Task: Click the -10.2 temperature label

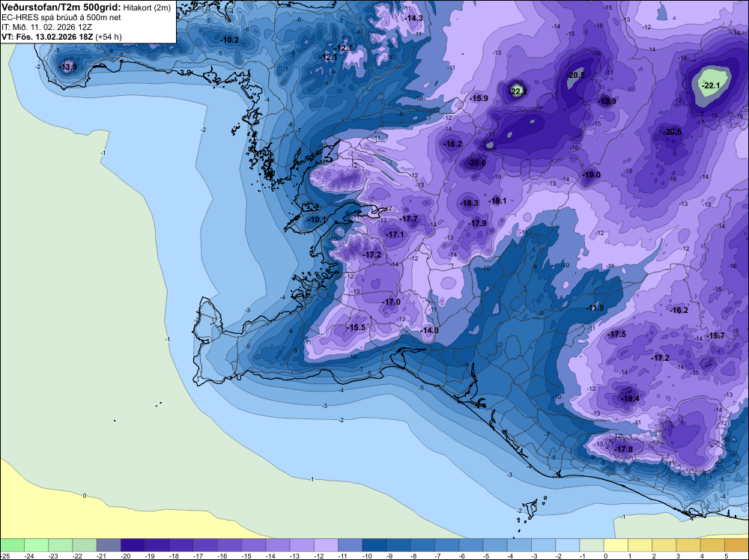Action: [230, 40]
